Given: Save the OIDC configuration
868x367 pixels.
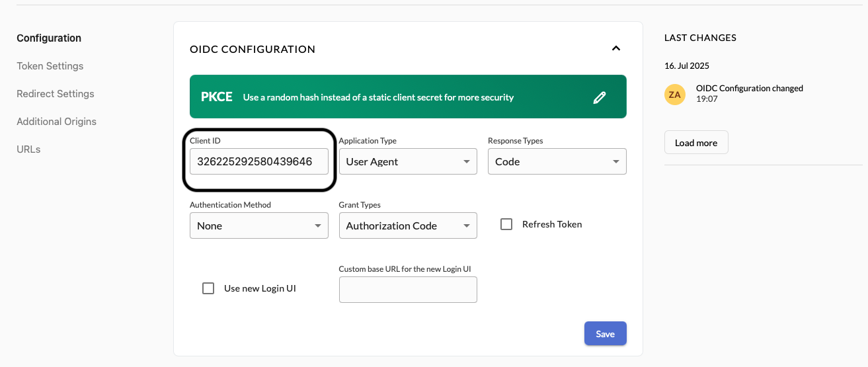Looking at the screenshot, I should tap(606, 334).
